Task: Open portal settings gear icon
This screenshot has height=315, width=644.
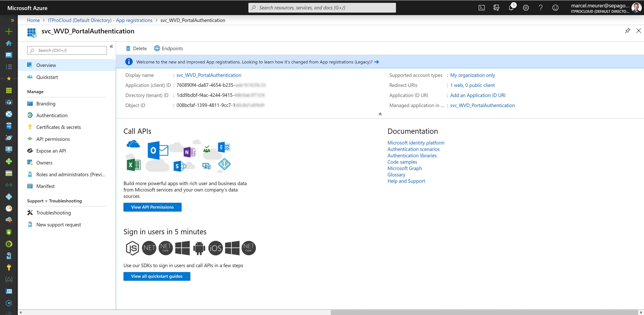Action: click(526, 8)
